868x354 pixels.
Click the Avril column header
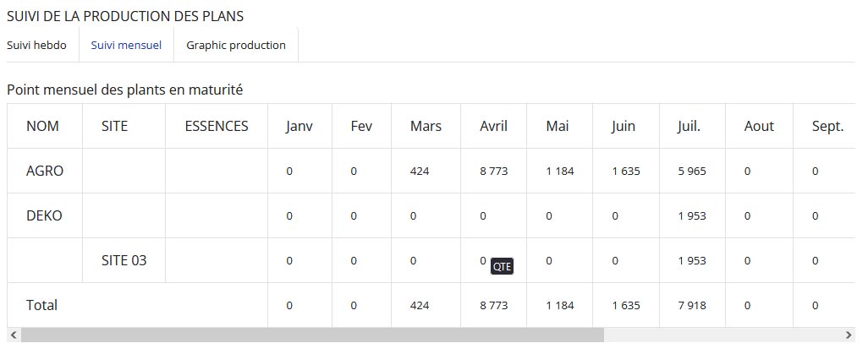(x=494, y=126)
